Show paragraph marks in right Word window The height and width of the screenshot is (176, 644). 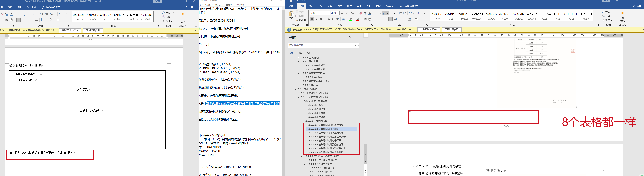point(425,13)
